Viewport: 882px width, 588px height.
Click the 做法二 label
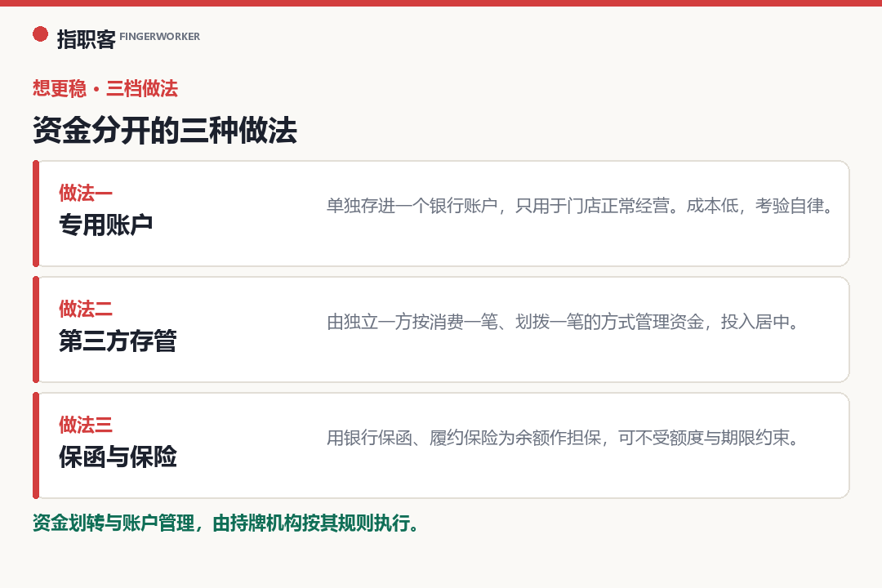point(86,309)
